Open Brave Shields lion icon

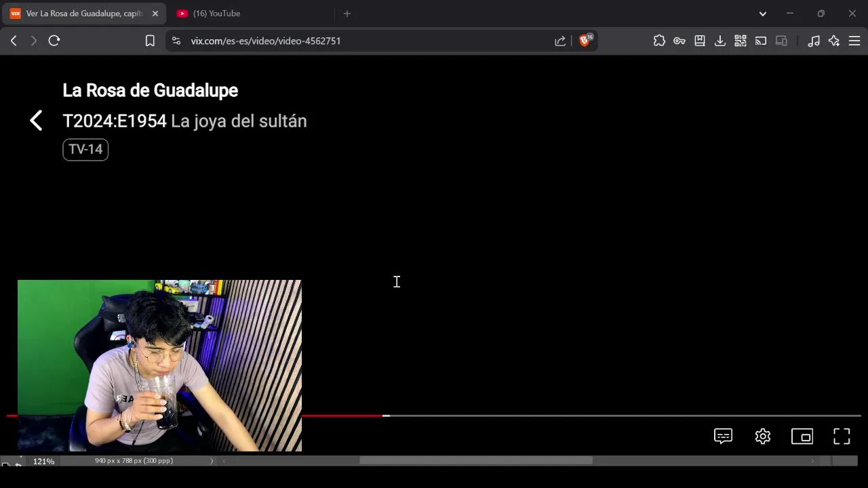pyautogui.click(x=585, y=40)
